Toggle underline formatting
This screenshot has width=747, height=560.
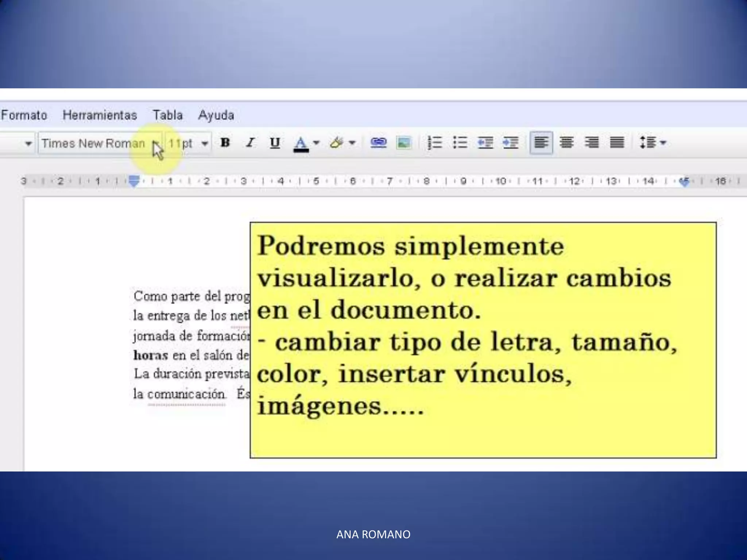pos(275,143)
